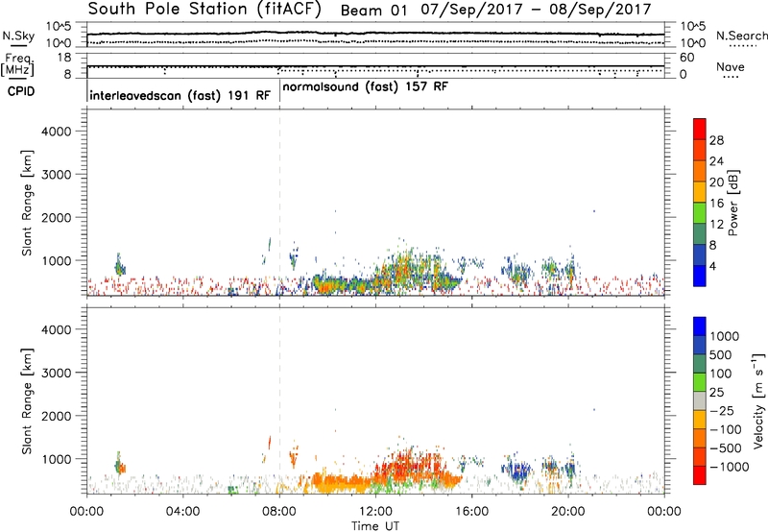Select the "N.Sky" legend label

18,36
